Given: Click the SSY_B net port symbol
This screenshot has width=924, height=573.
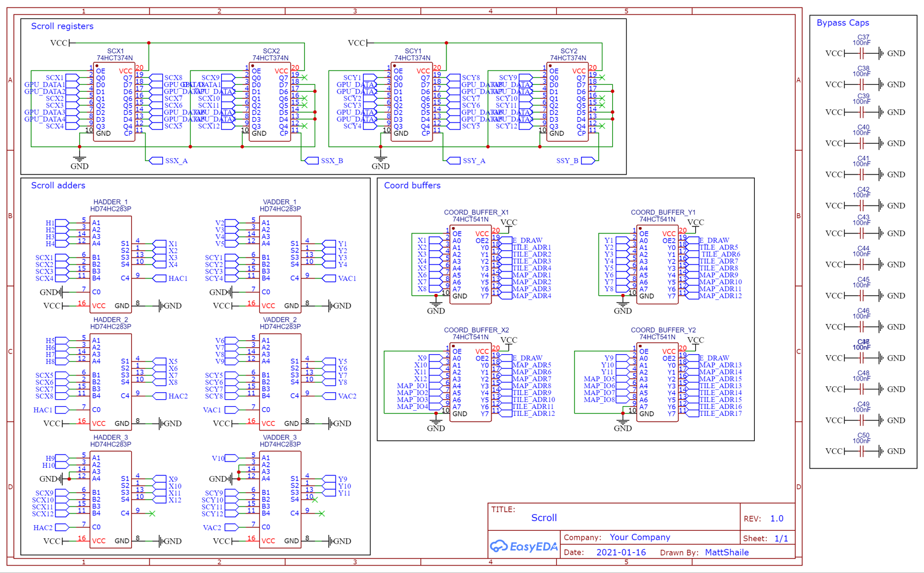Looking at the screenshot, I should tap(588, 161).
